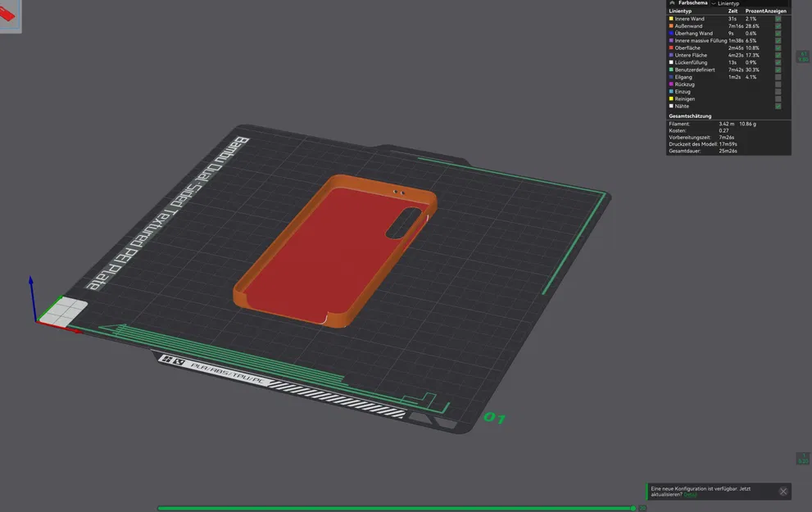
Task: Click the Zeit column header
Action: coord(733,11)
